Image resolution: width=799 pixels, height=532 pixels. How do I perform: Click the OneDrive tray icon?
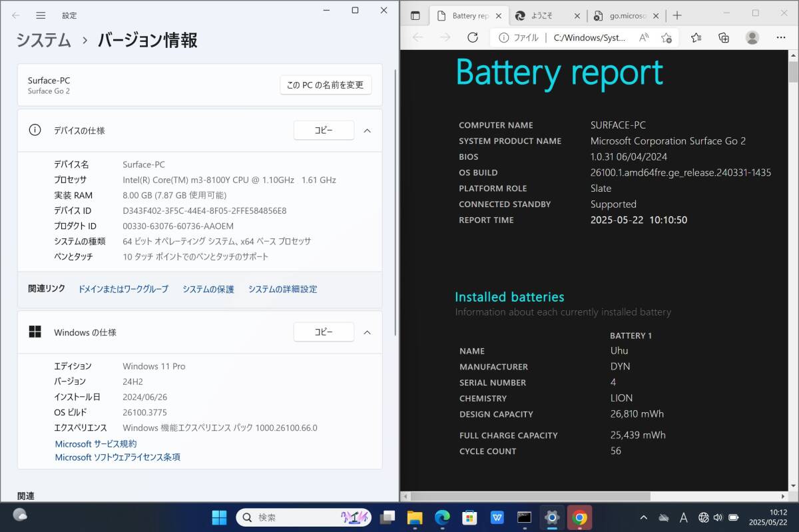664,517
